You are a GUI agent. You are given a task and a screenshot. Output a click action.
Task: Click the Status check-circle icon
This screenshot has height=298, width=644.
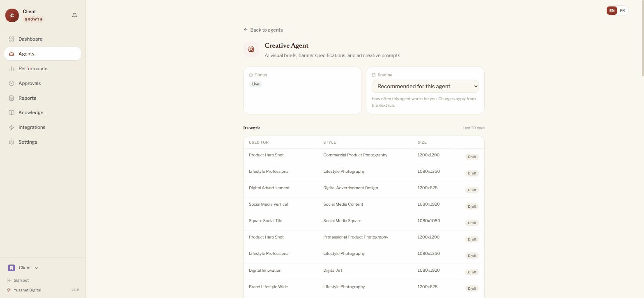[251, 75]
